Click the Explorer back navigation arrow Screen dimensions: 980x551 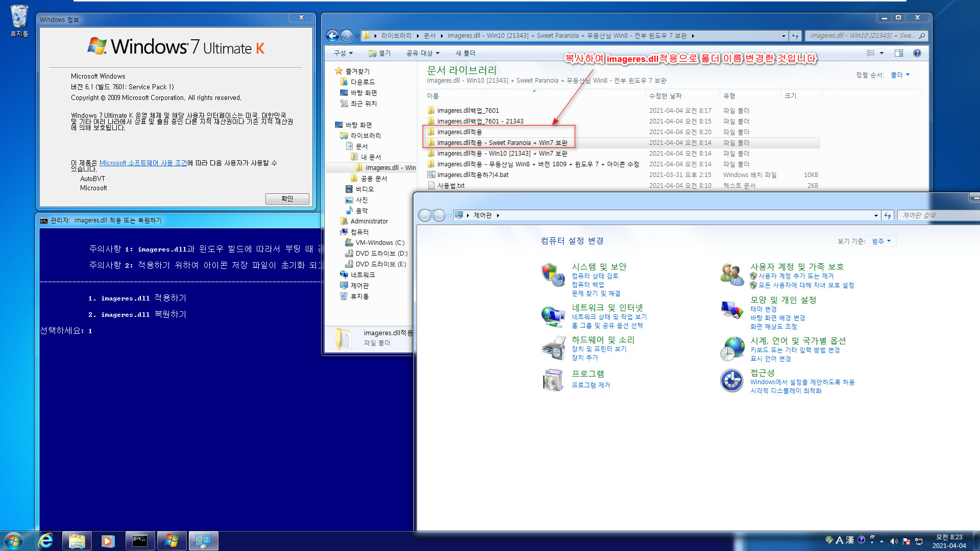click(332, 36)
